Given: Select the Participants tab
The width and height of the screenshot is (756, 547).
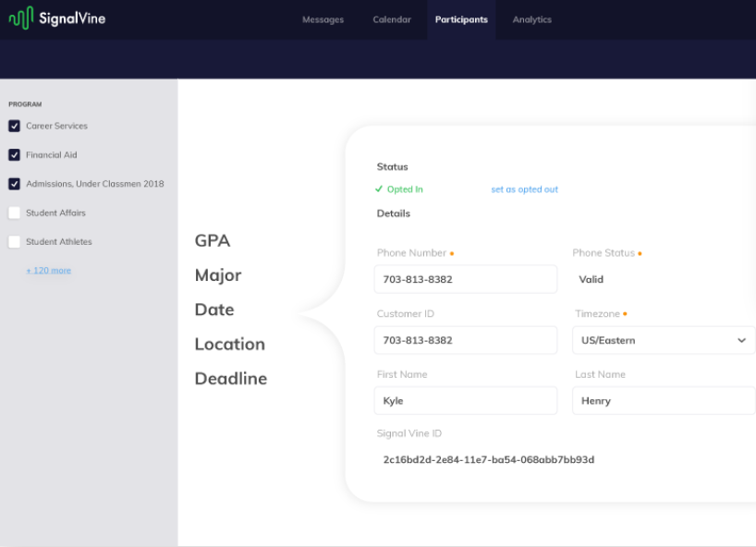Looking at the screenshot, I should click(461, 18).
